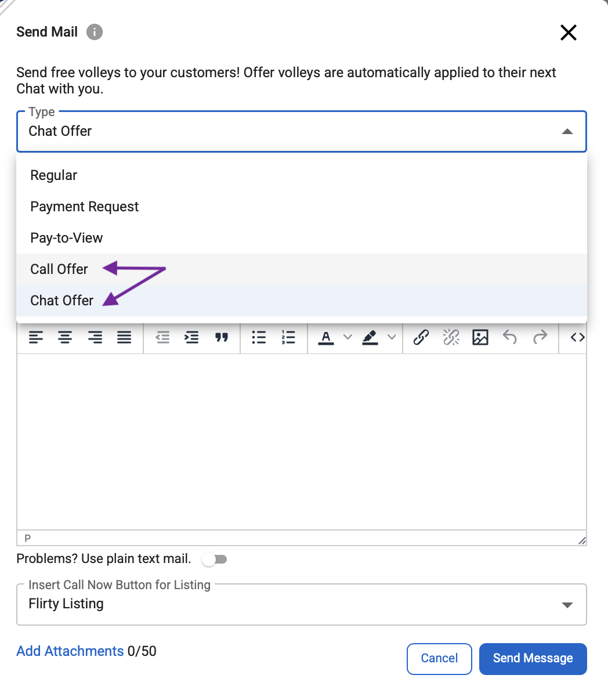Insert a bulleted list
This screenshot has width=608, height=700.
(x=259, y=337)
